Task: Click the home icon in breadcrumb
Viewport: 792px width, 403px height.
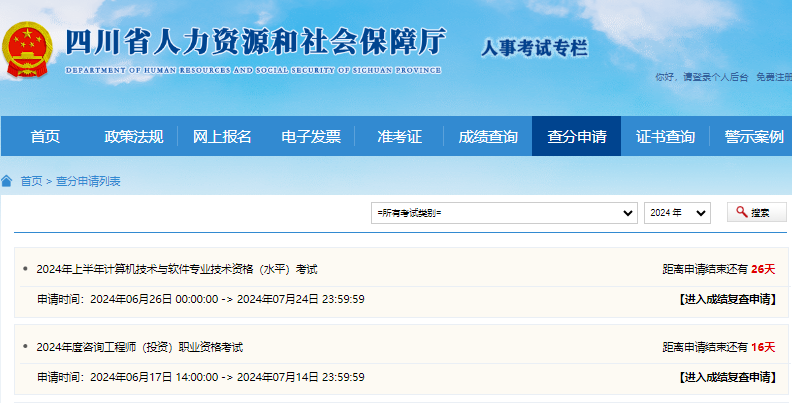Action: (7, 181)
